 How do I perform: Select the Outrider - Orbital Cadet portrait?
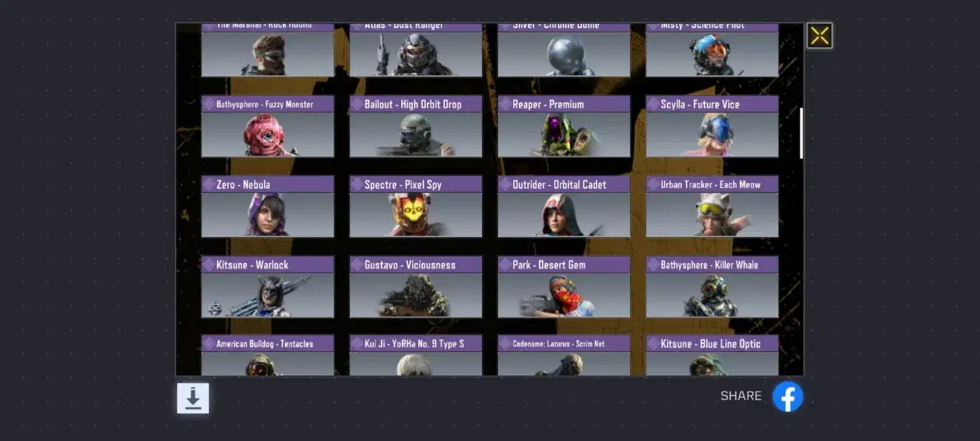[564, 206]
